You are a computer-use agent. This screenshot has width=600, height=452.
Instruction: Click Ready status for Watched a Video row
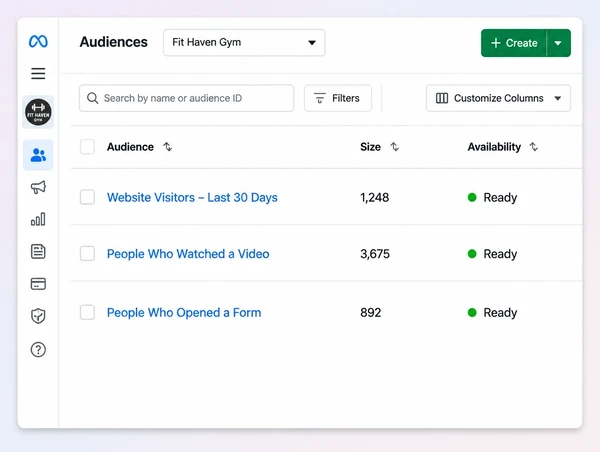click(492, 254)
